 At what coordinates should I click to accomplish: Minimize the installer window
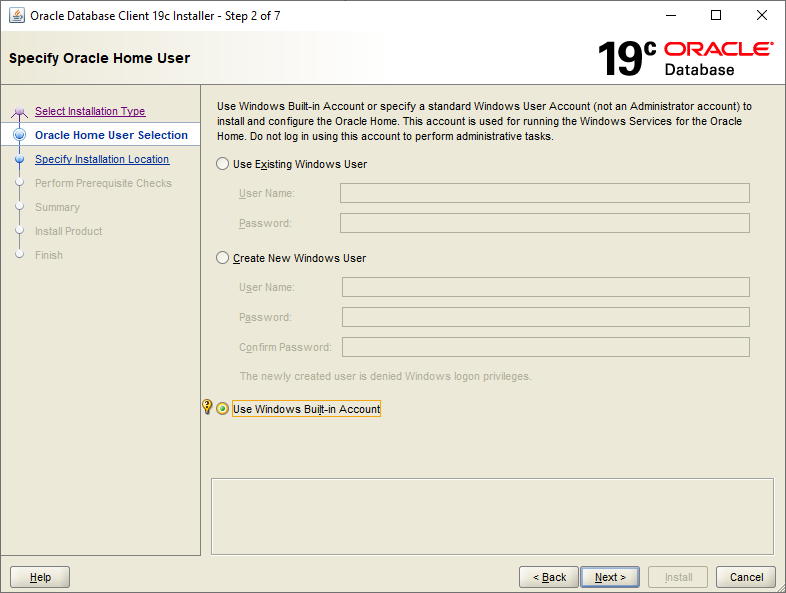coord(671,16)
